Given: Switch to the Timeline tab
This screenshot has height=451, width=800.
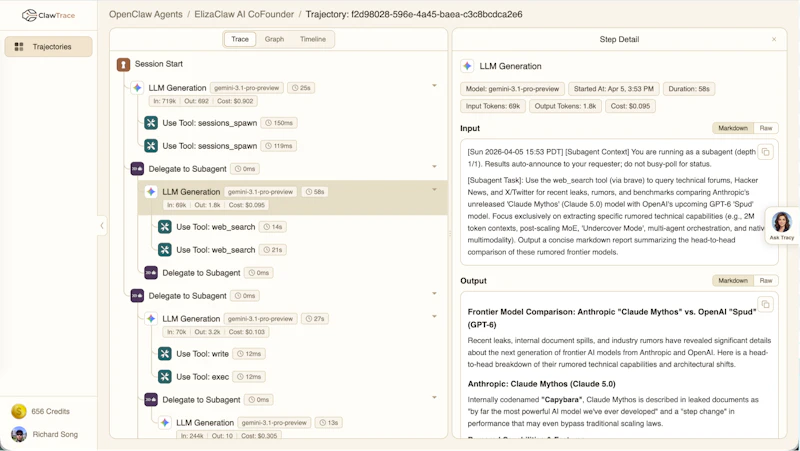Looking at the screenshot, I should [x=313, y=39].
